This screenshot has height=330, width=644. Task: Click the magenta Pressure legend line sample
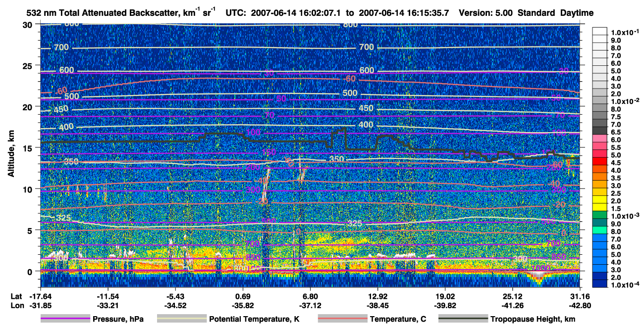tap(65, 319)
